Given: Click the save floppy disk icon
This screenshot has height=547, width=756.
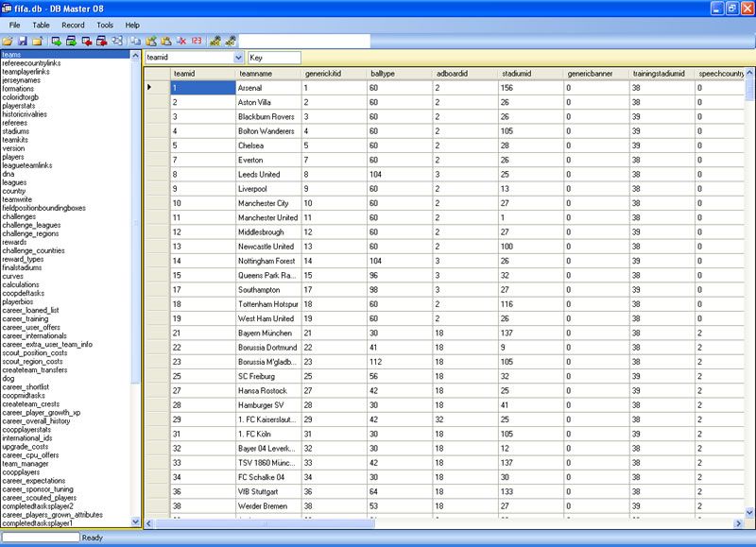Looking at the screenshot, I should 22,42.
